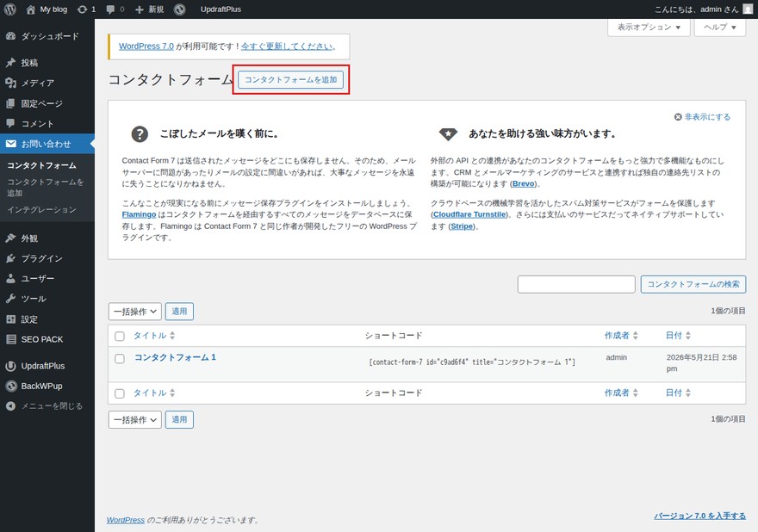Expand 表示オプション panel
The height and width of the screenshot is (532, 758).
pyautogui.click(x=649, y=27)
